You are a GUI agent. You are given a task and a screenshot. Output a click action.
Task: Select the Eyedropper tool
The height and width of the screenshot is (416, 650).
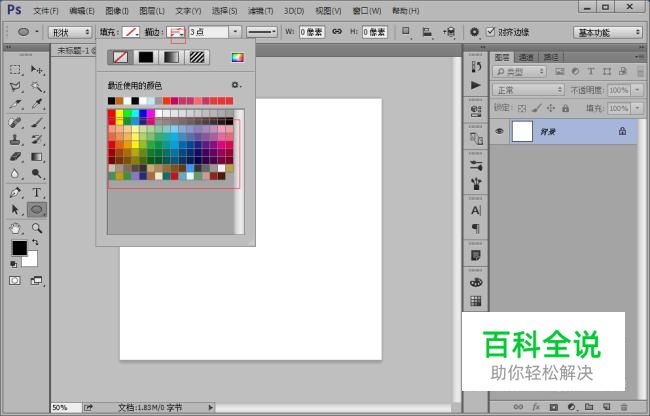click(x=37, y=104)
